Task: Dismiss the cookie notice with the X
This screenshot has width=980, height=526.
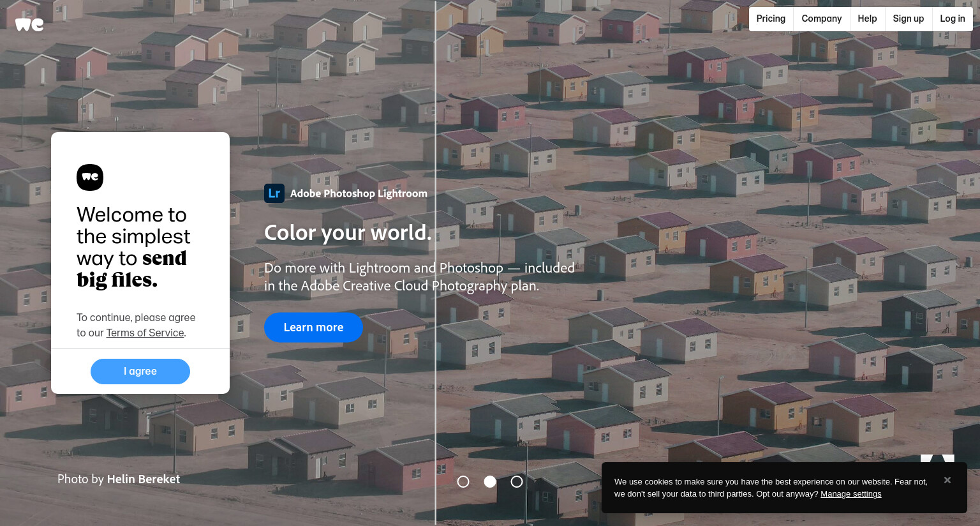Action: 947,480
